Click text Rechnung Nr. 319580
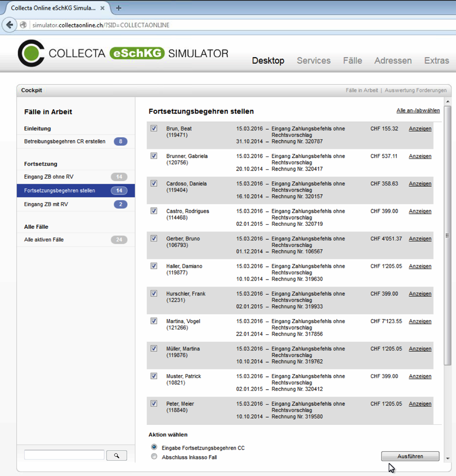The height and width of the screenshot is (476, 456). 297,416
